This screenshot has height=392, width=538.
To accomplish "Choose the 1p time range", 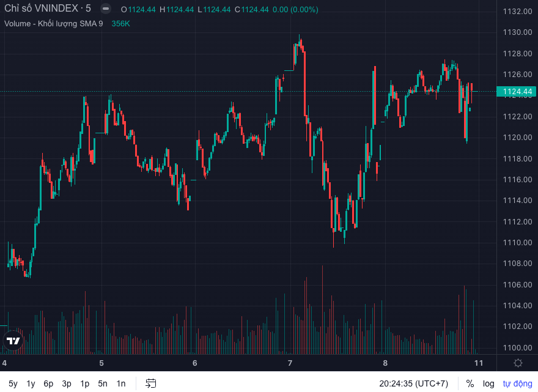I will 84,383.
